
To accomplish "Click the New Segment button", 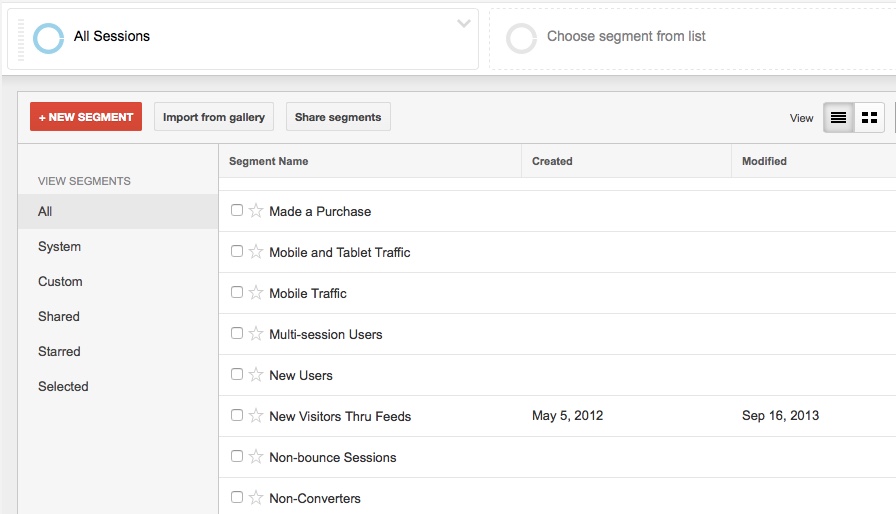I will tap(86, 117).
